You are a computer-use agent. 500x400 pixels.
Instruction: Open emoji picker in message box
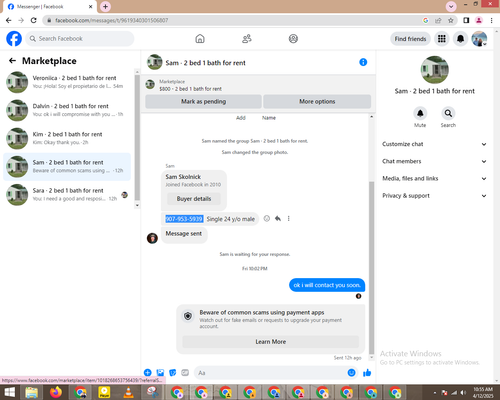(x=351, y=373)
